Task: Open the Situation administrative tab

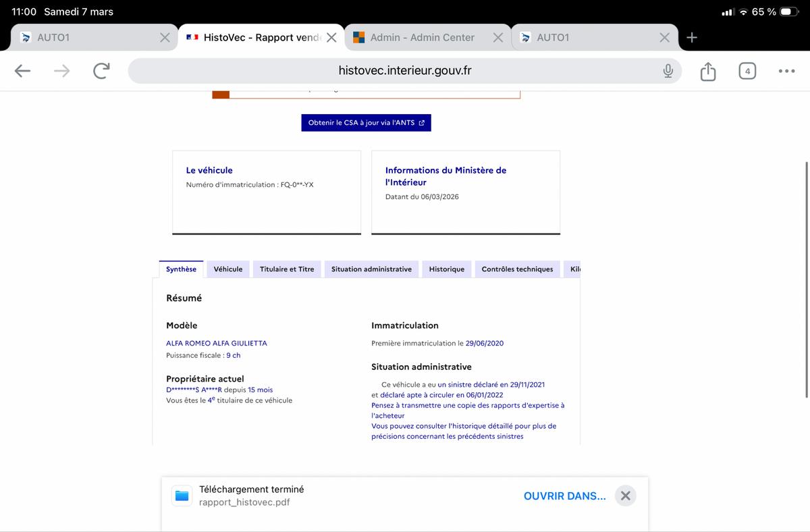Action: click(x=371, y=269)
